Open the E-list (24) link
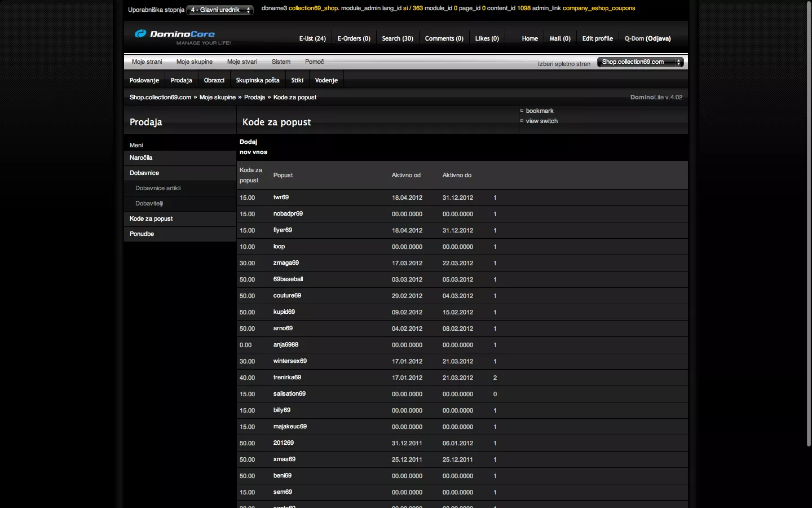The image size is (812, 508). (312, 39)
